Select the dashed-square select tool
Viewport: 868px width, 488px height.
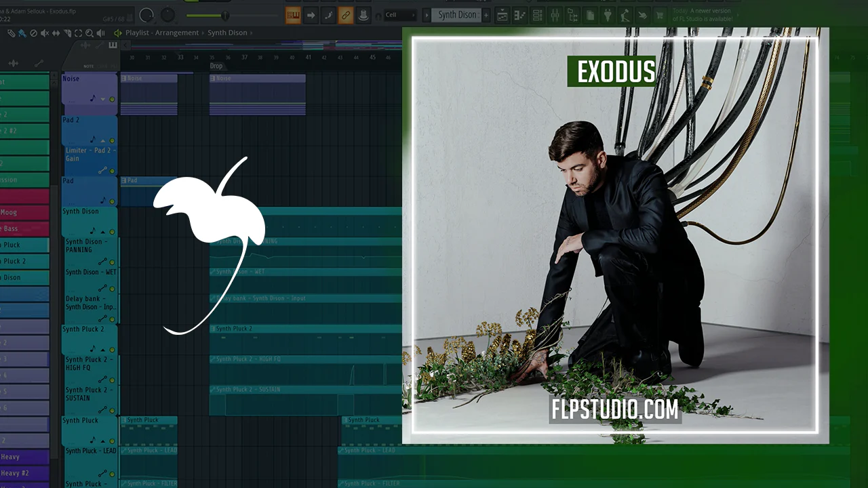pyautogui.click(x=78, y=33)
